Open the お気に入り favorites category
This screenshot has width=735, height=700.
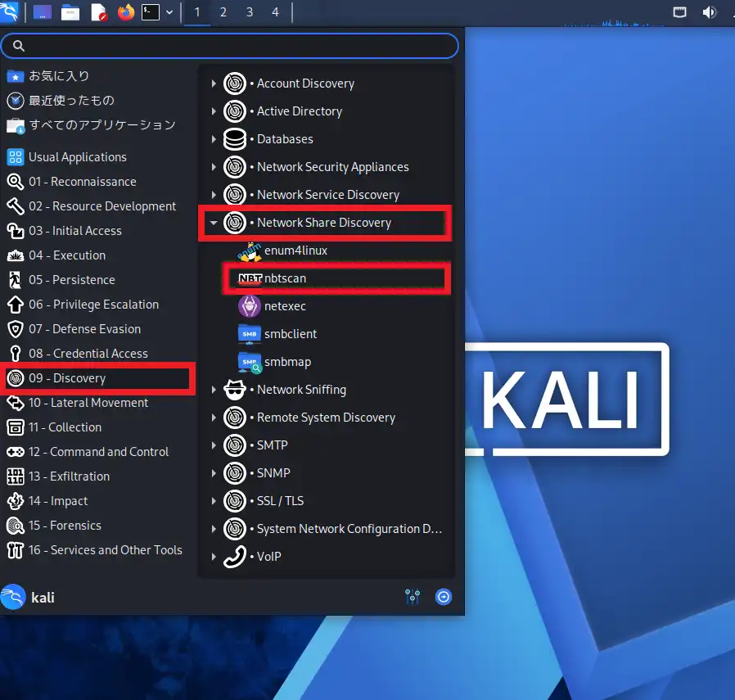click(98, 76)
